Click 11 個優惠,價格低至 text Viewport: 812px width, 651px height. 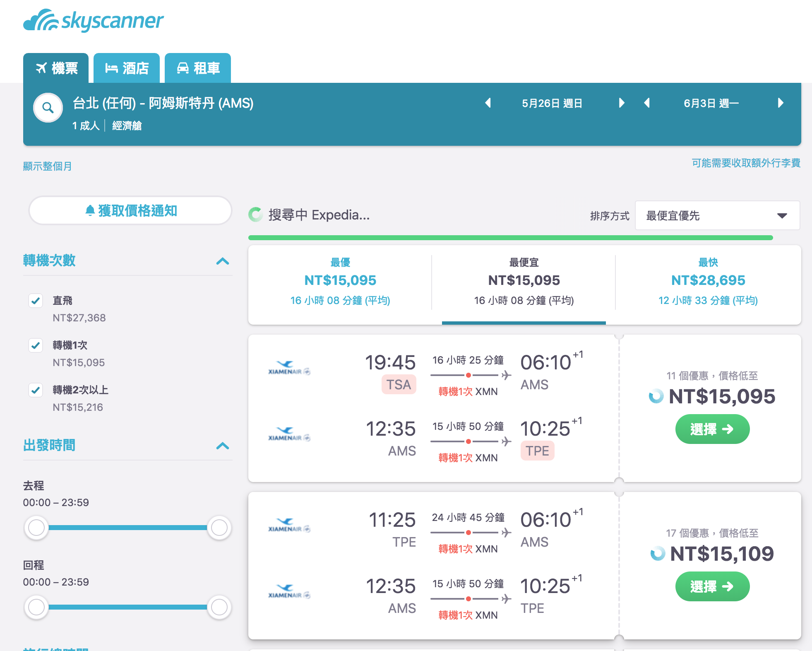pos(712,376)
